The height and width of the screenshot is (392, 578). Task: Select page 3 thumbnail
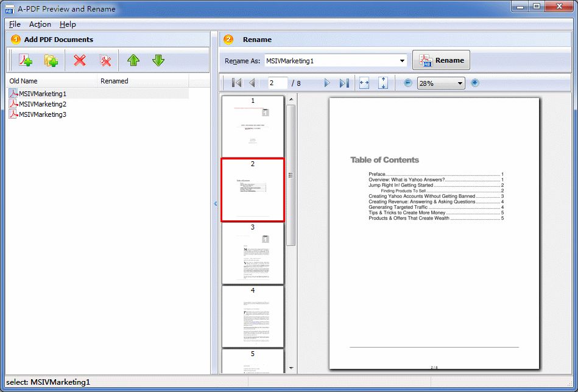pos(253,253)
